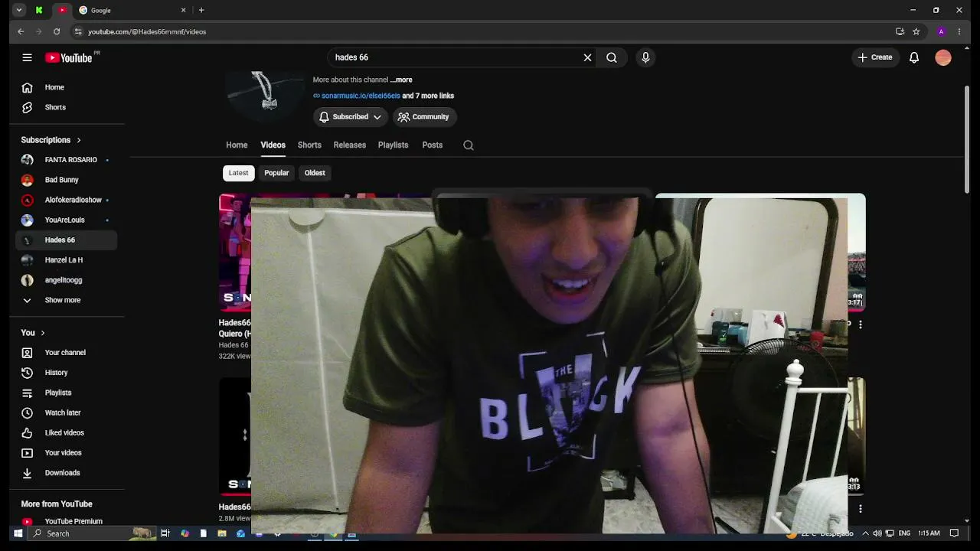The height and width of the screenshot is (551, 980).
Task: Open the sonarmusic.io/elsei66eis link
Action: pos(361,96)
